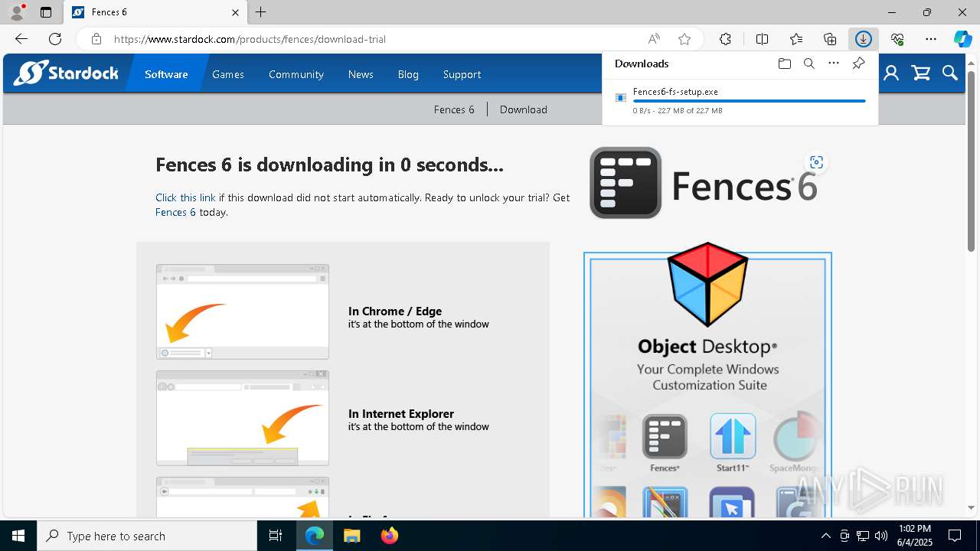
Task: Open the tab actions menu icon
Action: click(46, 12)
